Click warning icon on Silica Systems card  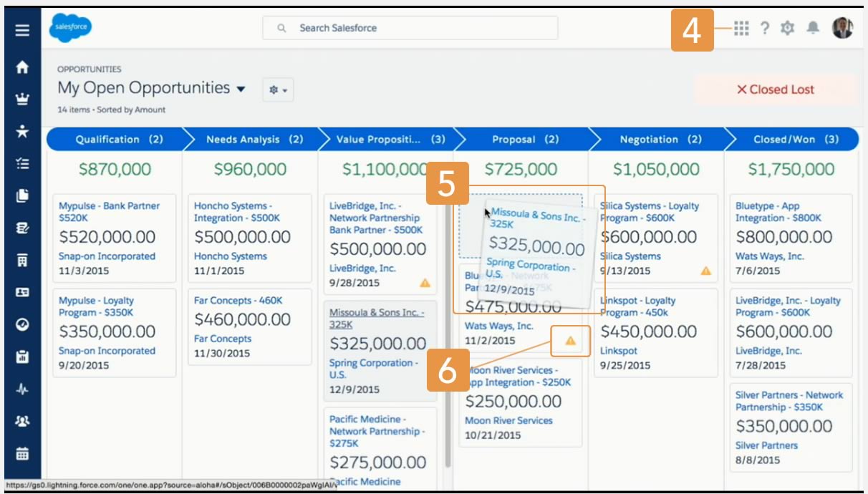(x=705, y=271)
